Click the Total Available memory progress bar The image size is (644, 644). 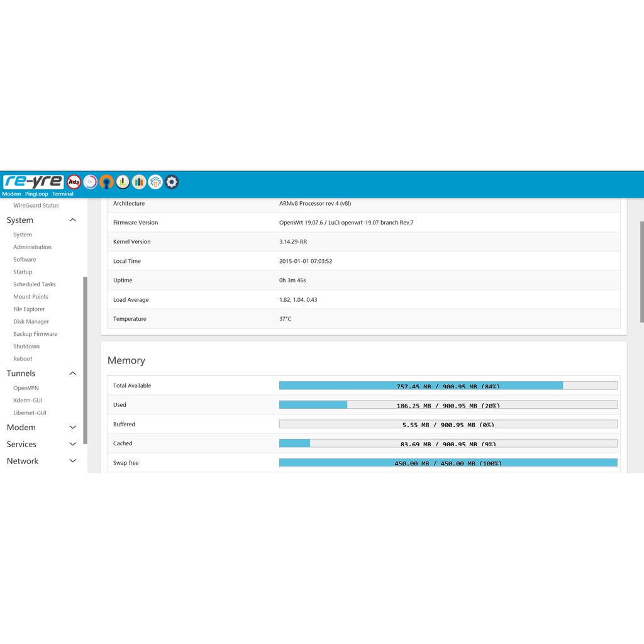tap(448, 386)
